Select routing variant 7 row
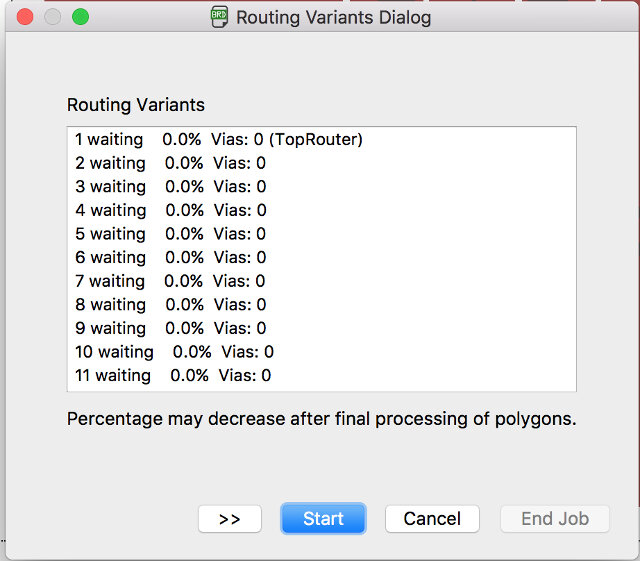Screen dimensions: 640x561 pyautogui.click(x=322, y=281)
